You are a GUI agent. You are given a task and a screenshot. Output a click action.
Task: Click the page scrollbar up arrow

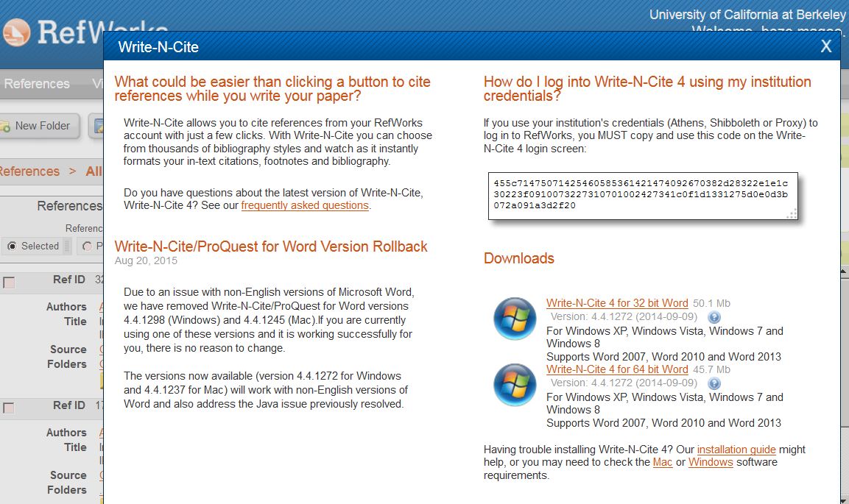[x=844, y=270]
